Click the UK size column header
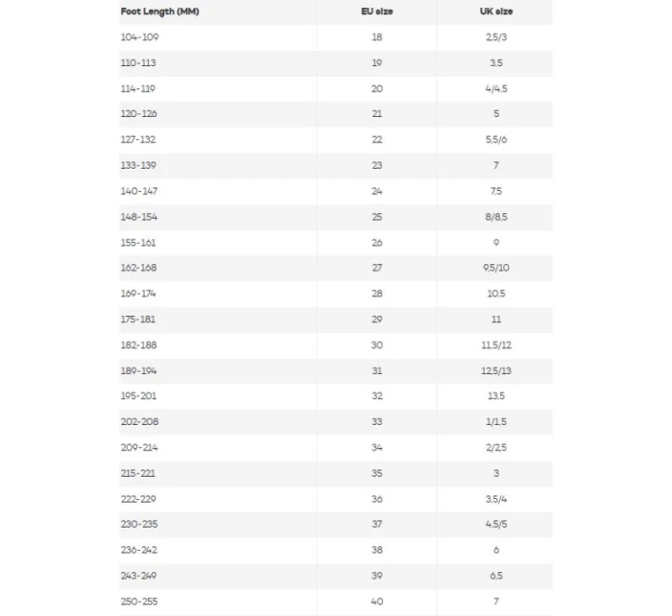This screenshot has height=616, width=672. [x=496, y=12]
